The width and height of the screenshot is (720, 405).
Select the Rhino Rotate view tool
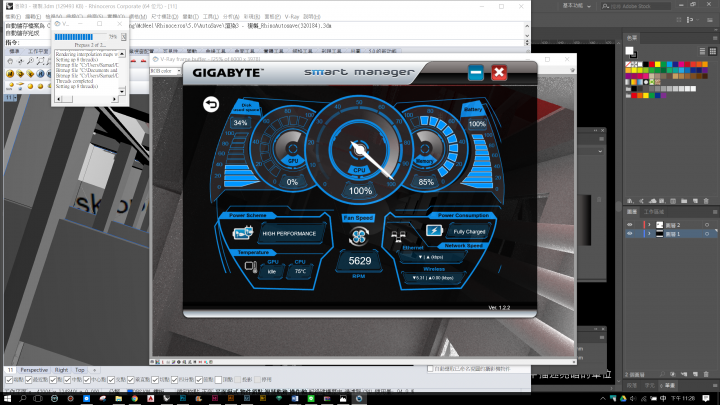(20, 61)
